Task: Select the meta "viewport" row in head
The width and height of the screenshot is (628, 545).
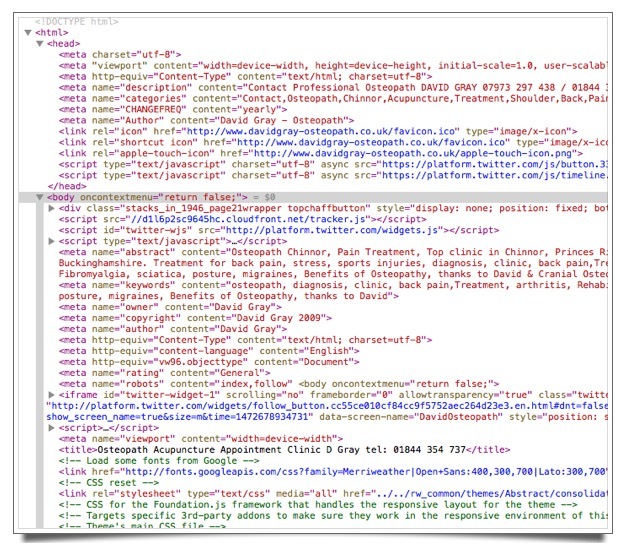Action: 332,66
